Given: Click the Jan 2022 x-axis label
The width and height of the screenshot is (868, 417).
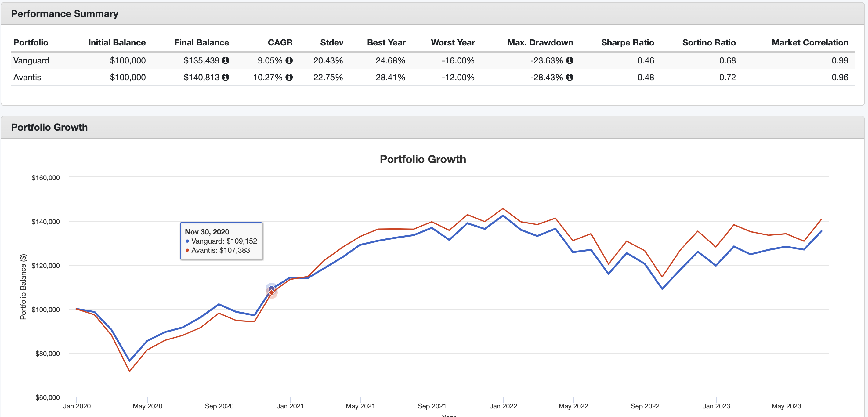Looking at the screenshot, I should click(x=503, y=406).
